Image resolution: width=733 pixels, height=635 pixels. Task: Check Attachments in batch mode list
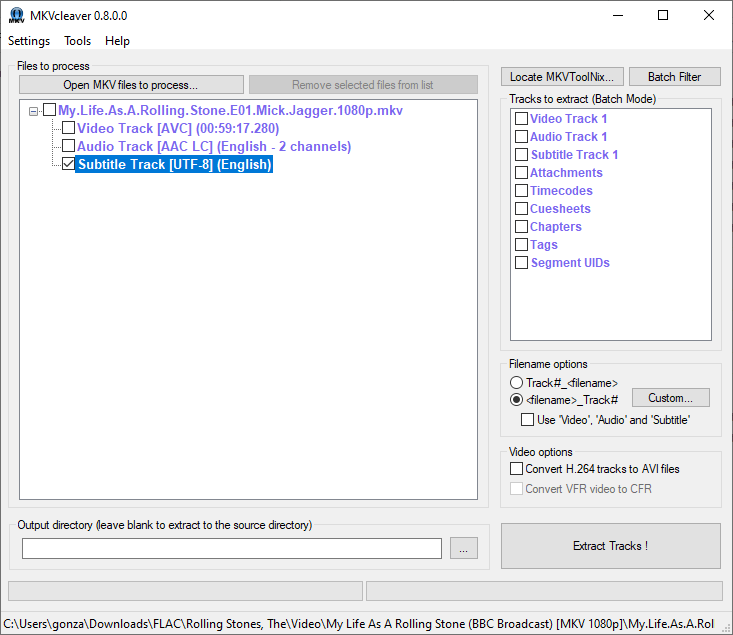[x=521, y=173]
